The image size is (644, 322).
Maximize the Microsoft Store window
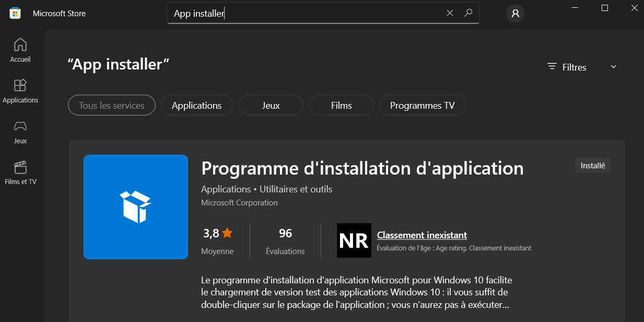[604, 8]
